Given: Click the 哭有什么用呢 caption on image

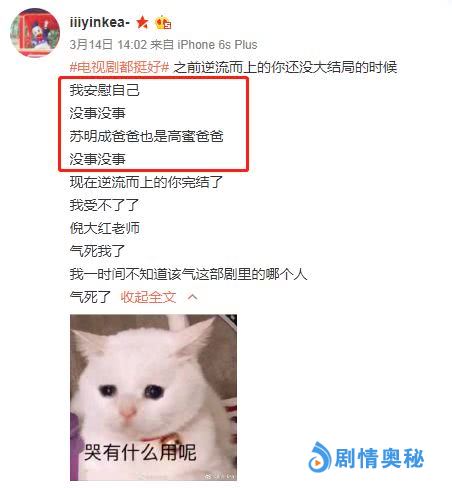Looking at the screenshot, I should (140, 452).
